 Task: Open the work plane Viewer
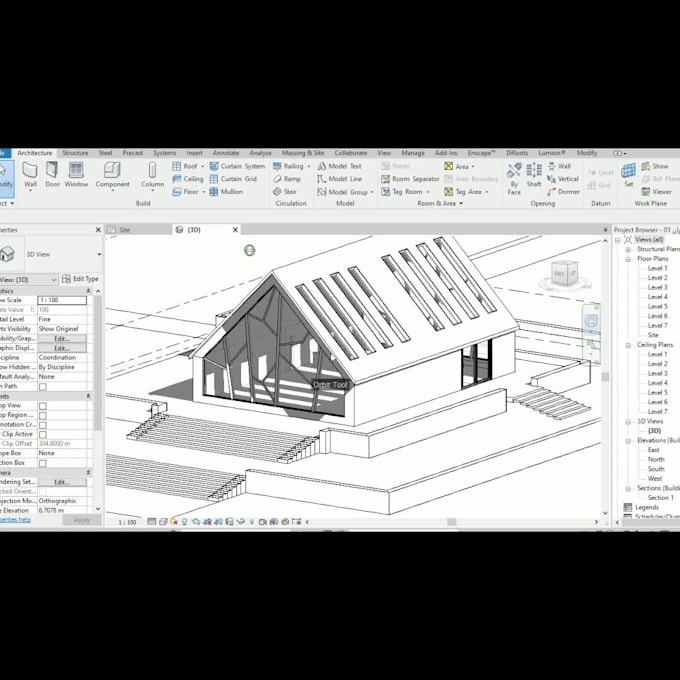[x=657, y=192]
